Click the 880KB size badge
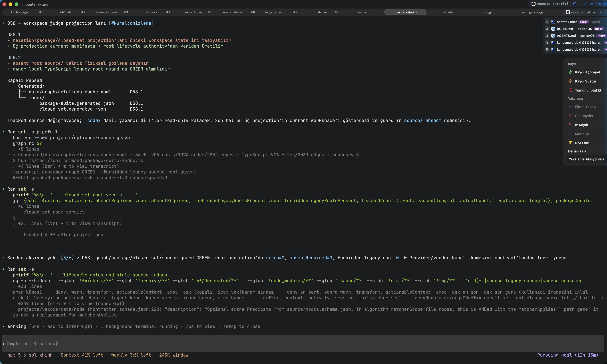 click(596, 22)
